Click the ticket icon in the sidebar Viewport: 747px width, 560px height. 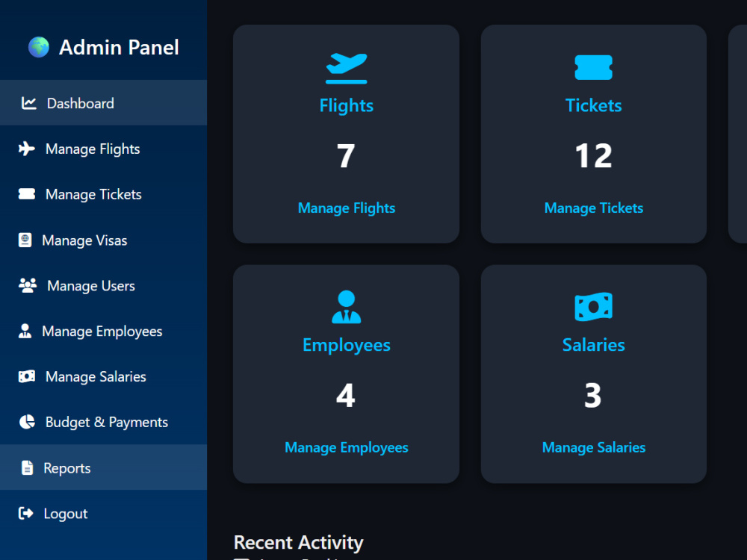(27, 194)
